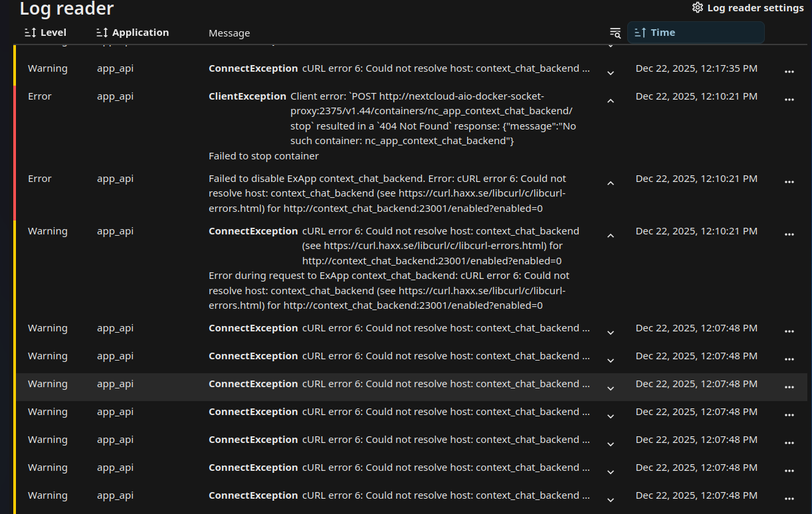Click the Message column header
This screenshot has width=812, height=514.
point(229,33)
